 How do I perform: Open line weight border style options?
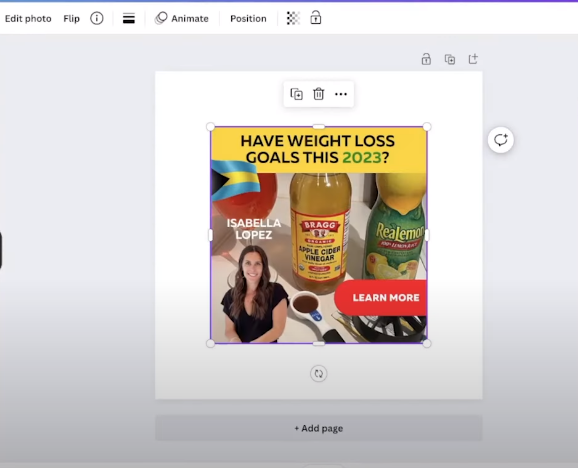[x=129, y=18]
